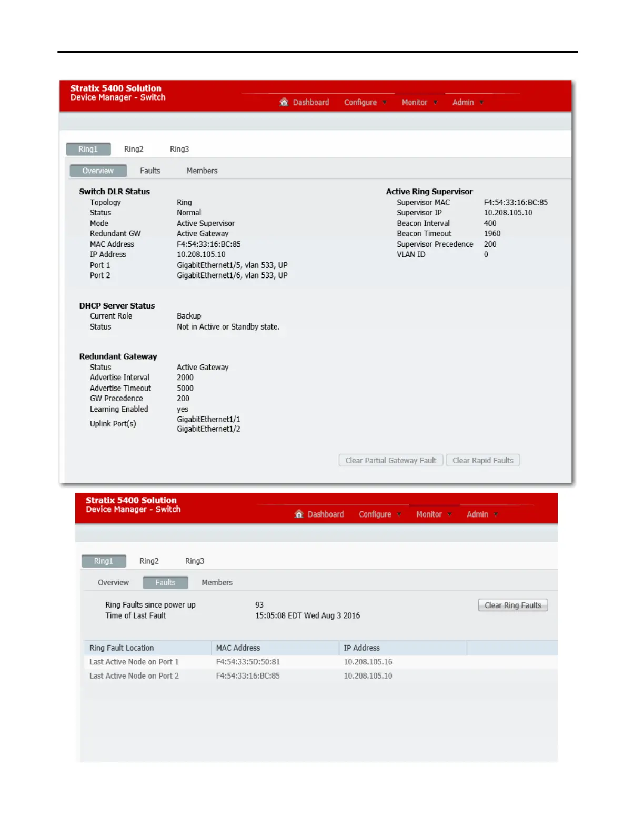Click the uplink port GigabitEthernet1/1

click(x=208, y=419)
